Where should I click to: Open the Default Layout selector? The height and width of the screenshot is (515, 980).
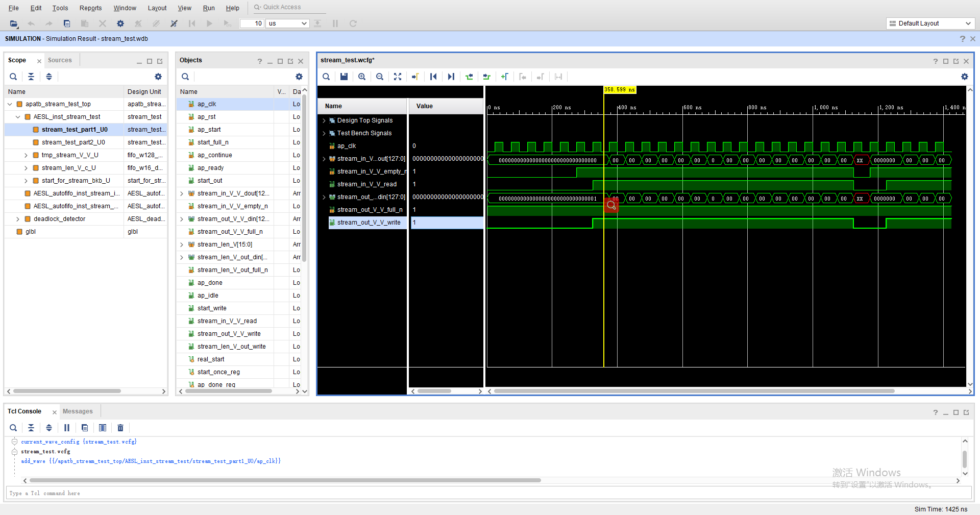click(930, 23)
